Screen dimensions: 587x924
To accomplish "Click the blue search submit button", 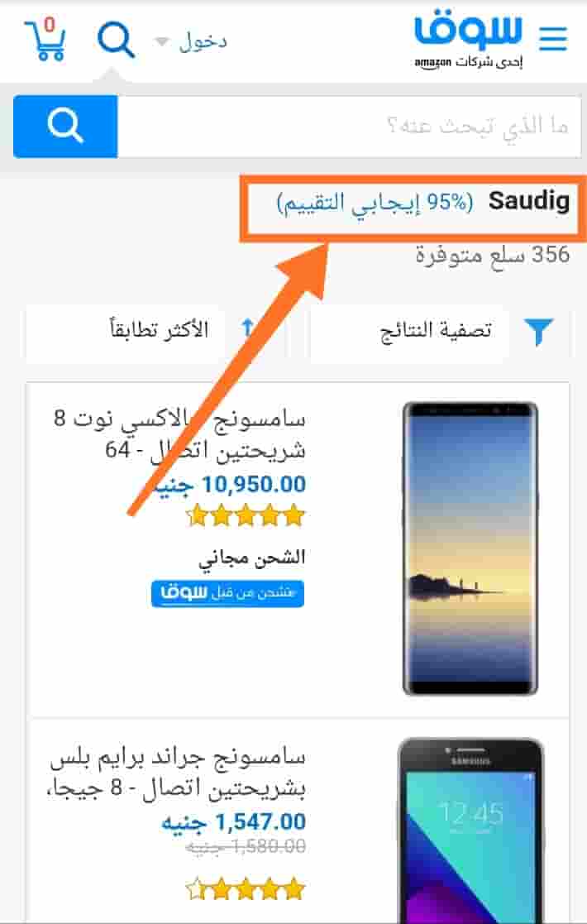I will (x=65, y=127).
